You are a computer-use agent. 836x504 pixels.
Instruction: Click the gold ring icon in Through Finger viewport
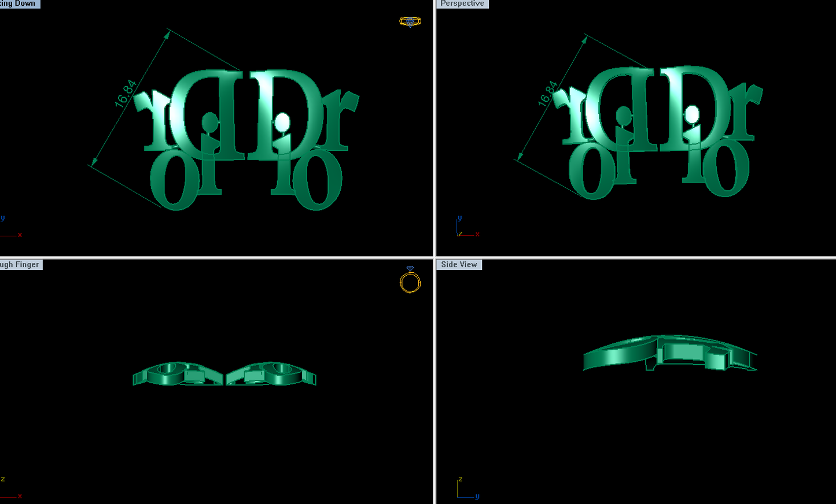click(410, 280)
